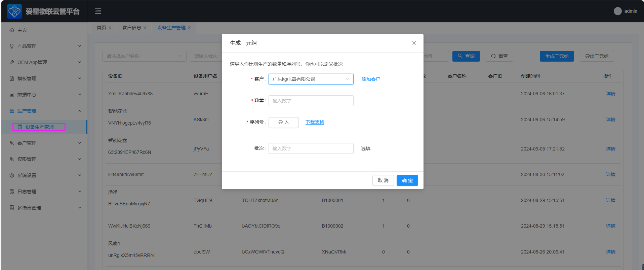Viewport: 644px width, 270px height.
Task: Click 取消 in the dialog
Action: [383, 180]
